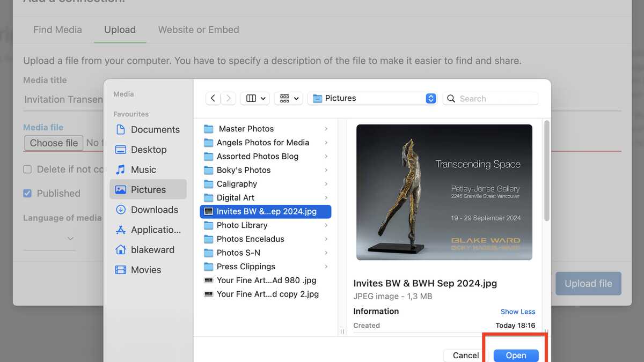Click the Created date value Today 18:16

[515, 326]
